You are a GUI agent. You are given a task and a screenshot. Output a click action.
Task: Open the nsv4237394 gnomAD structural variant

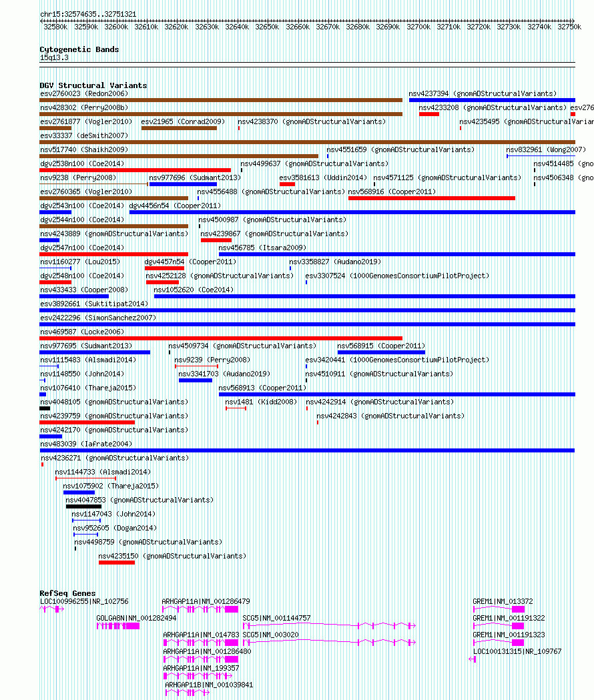(483, 93)
